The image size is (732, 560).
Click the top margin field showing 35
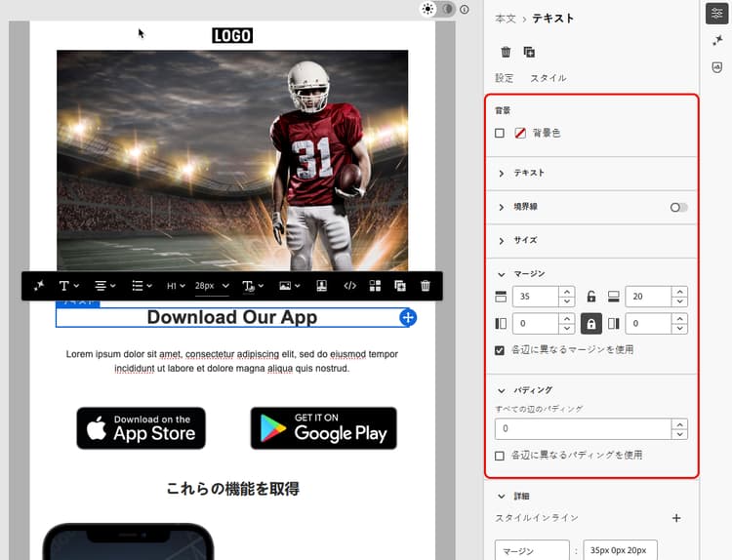click(x=536, y=297)
